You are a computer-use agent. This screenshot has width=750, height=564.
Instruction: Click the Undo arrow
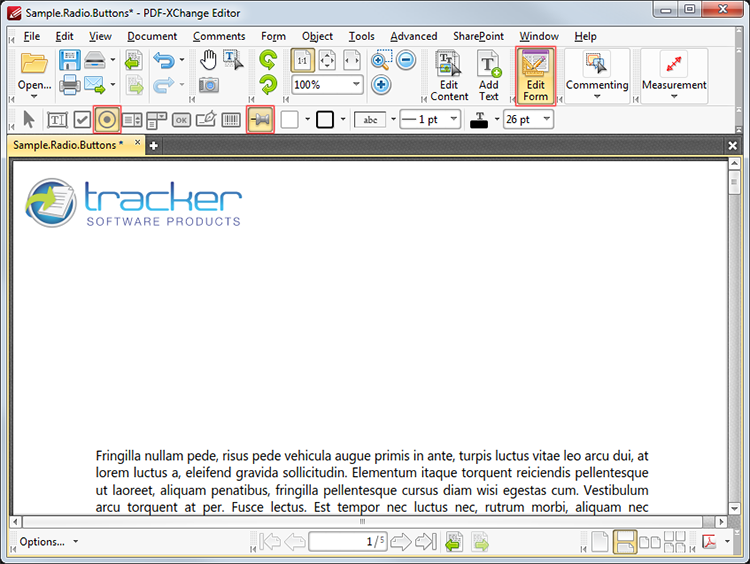point(164,60)
